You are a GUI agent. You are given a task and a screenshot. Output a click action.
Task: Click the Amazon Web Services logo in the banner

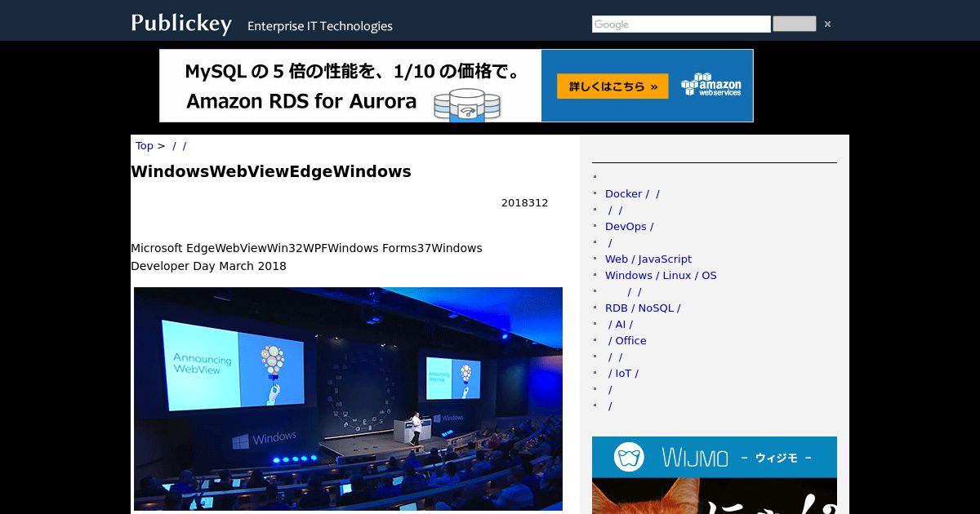tap(711, 85)
